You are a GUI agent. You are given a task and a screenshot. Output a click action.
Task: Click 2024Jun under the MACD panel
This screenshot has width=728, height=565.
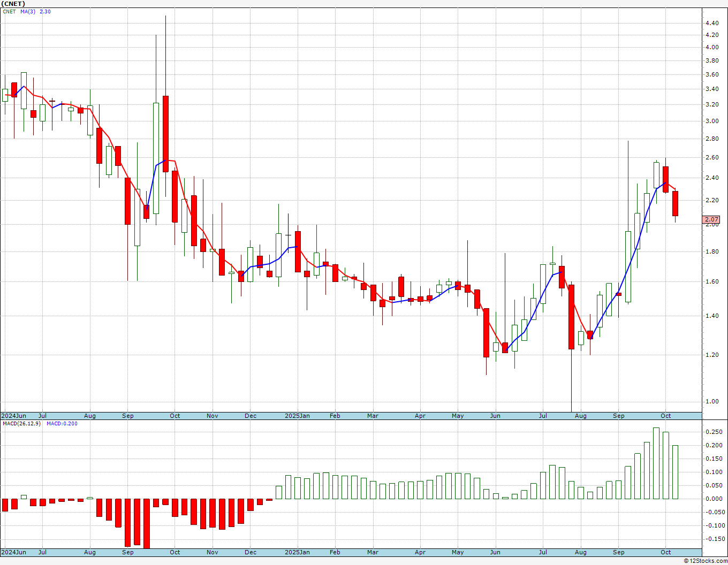pyautogui.click(x=13, y=552)
